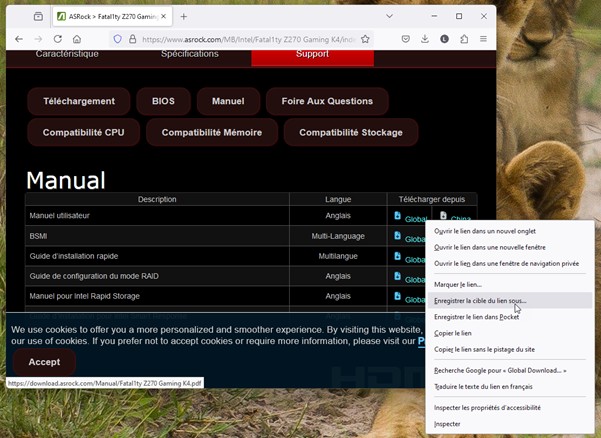Click the browser back arrow
The width and height of the screenshot is (601, 438).
tap(18, 39)
